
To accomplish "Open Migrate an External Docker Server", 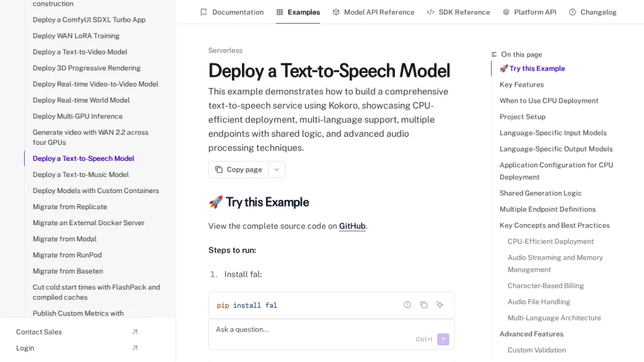I will 89,223.
